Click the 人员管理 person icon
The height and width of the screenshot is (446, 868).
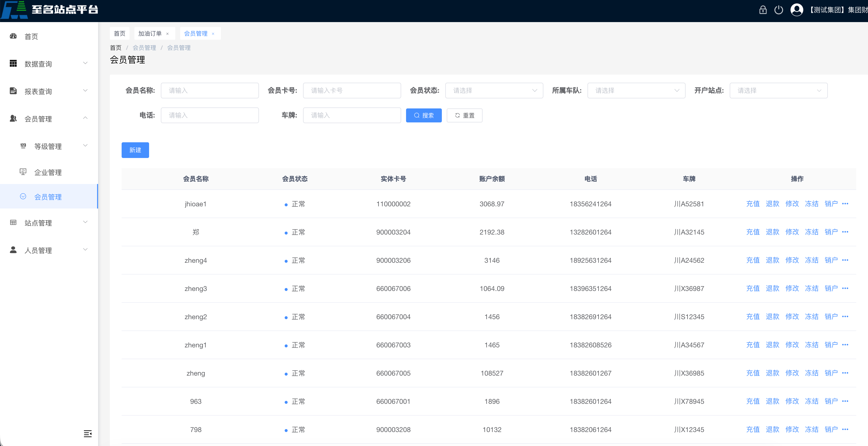13,250
